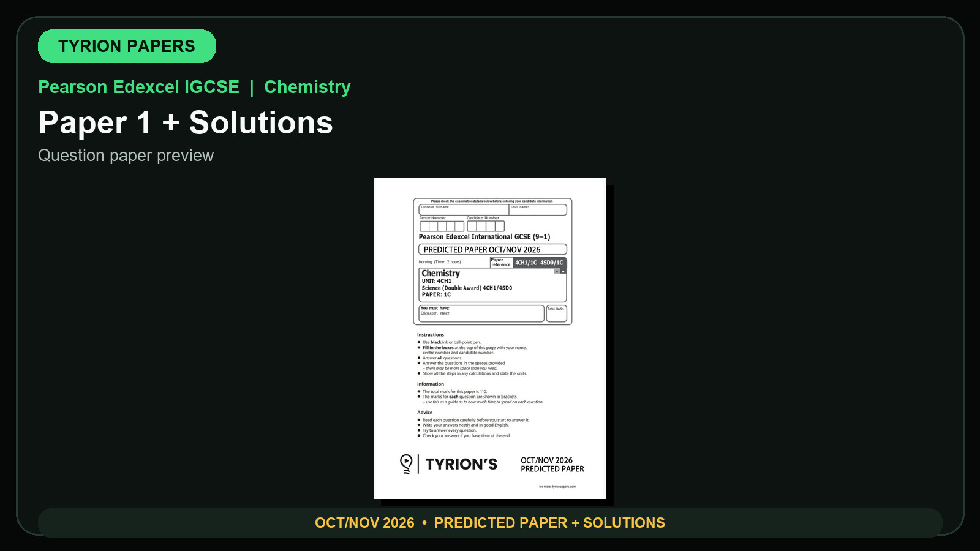
Task: Select the first Candidate Number box
Action: (x=472, y=227)
